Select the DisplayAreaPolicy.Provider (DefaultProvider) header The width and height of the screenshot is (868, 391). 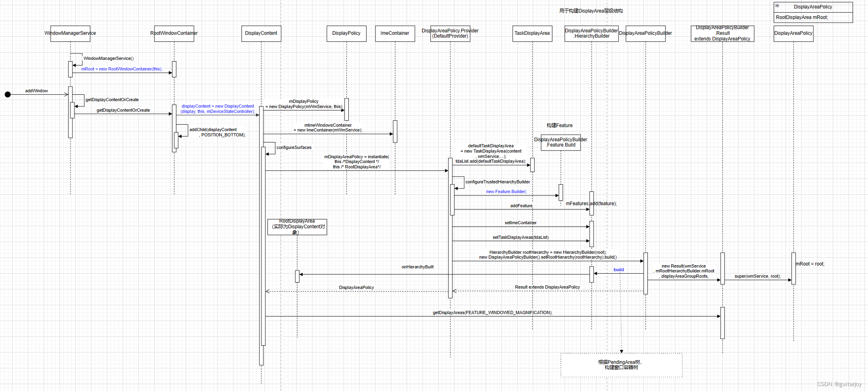click(450, 34)
